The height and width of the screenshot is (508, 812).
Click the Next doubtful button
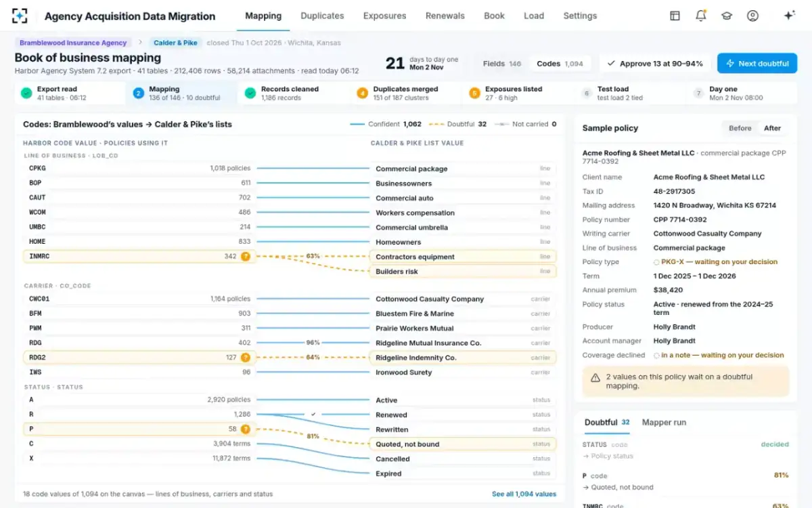pos(757,64)
